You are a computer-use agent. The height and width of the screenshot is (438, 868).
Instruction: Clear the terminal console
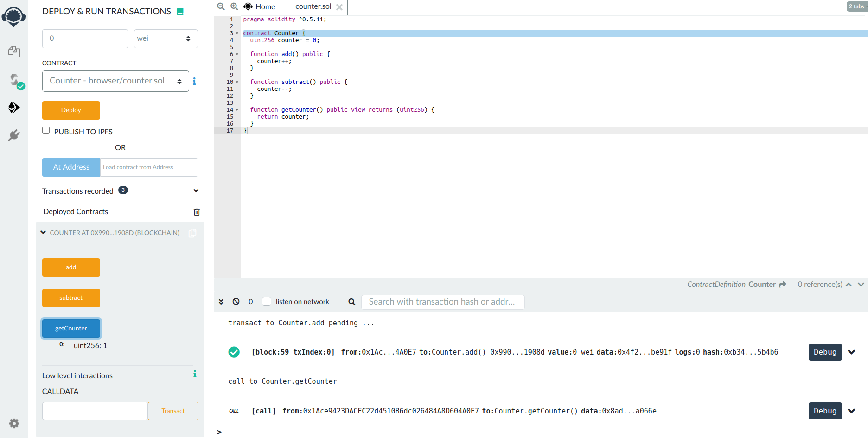[236, 302]
